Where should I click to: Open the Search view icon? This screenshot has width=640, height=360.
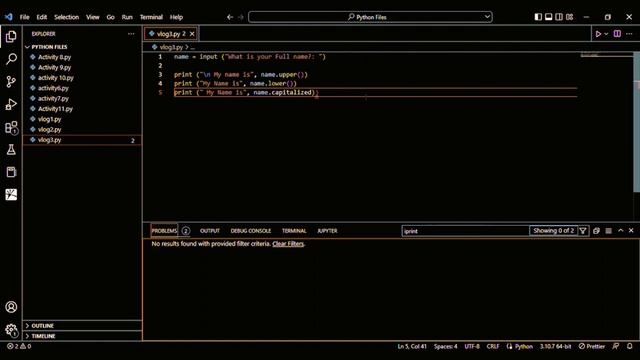[11, 59]
